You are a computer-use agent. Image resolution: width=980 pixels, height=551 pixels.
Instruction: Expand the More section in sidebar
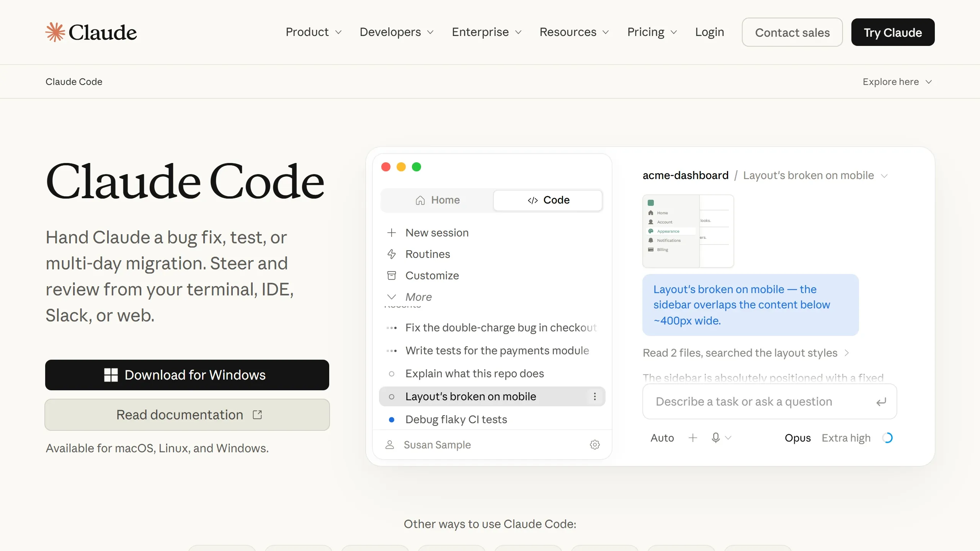point(409,297)
